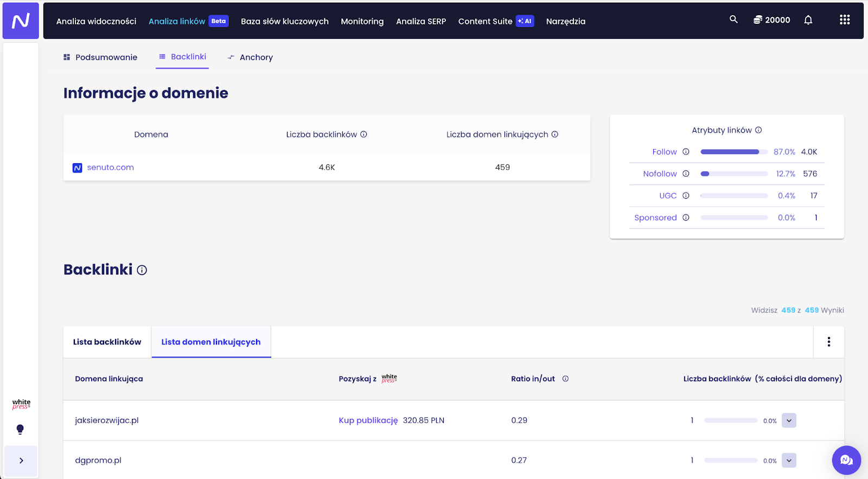Expand the sidebar with chevron arrow
The image size is (868, 479).
21,461
